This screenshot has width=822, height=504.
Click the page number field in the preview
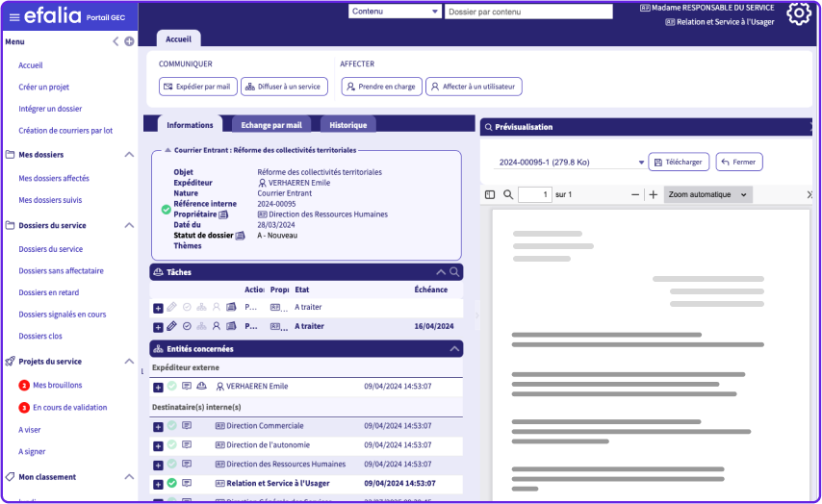click(x=535, y=194)
